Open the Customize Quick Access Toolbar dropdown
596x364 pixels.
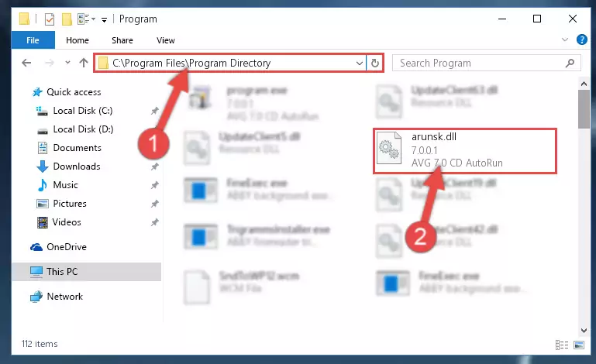coord(104,20)
